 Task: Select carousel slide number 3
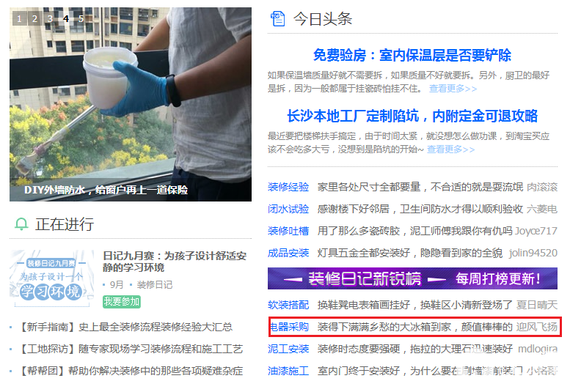50,18
